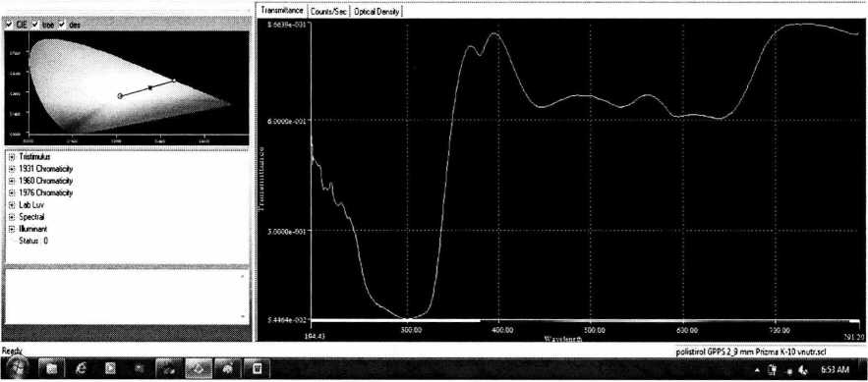
Task: Open the Optical Density tab
Action: click(x=376, y=11)
